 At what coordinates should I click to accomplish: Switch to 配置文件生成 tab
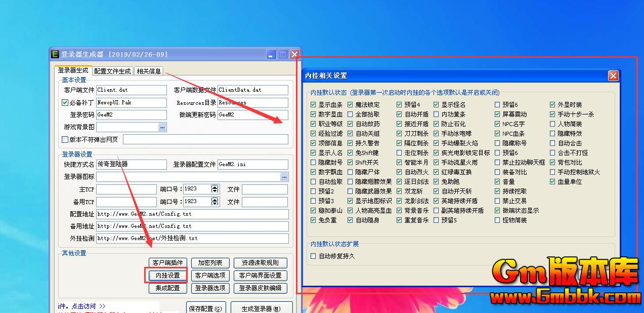(x=112, y=71)
